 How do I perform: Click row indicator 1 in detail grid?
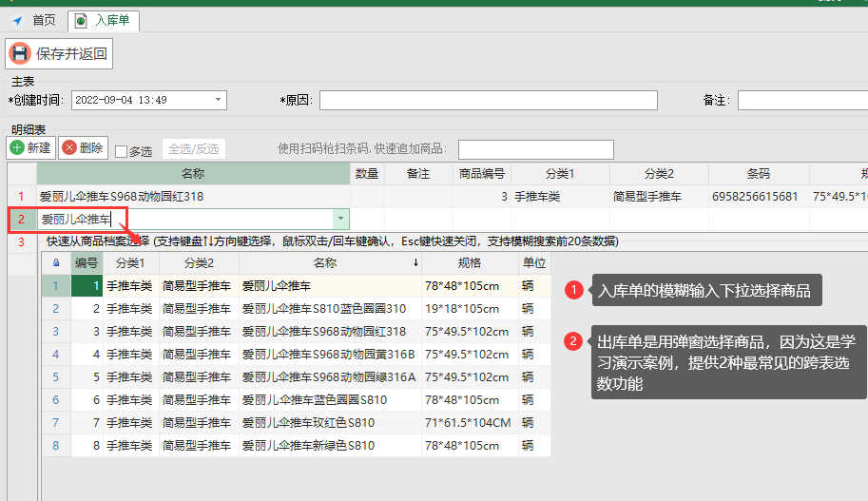22,197
